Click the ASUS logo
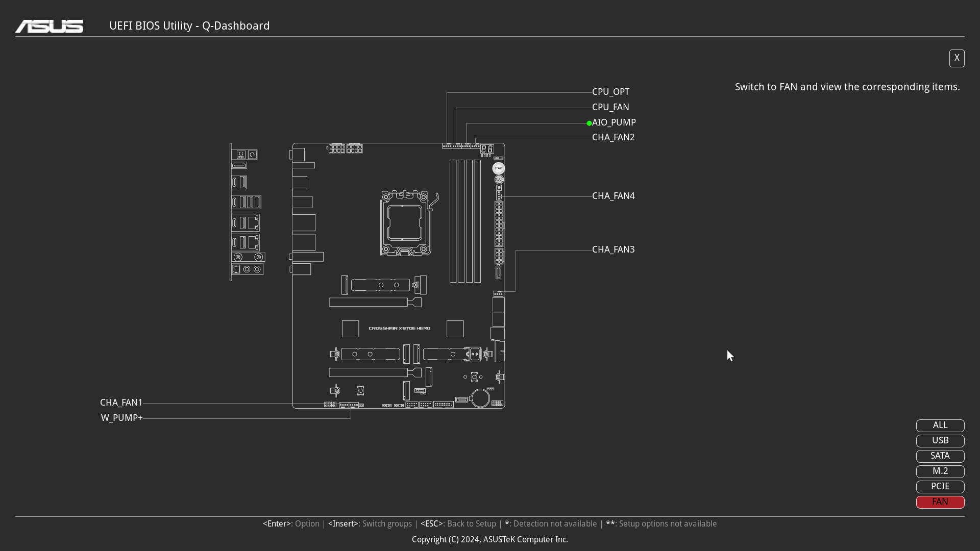Image resolution: width=980 pixels, height=551 pixels. tap(49, 26)
